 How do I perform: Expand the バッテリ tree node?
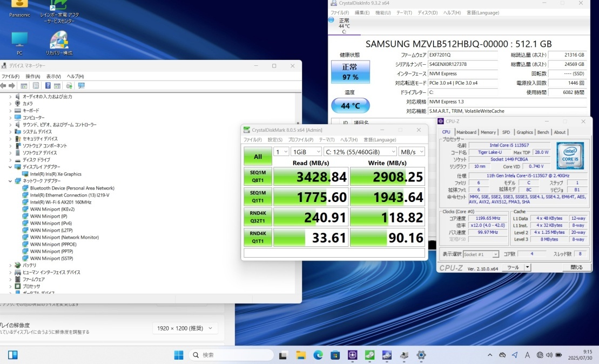coord(10,265)
